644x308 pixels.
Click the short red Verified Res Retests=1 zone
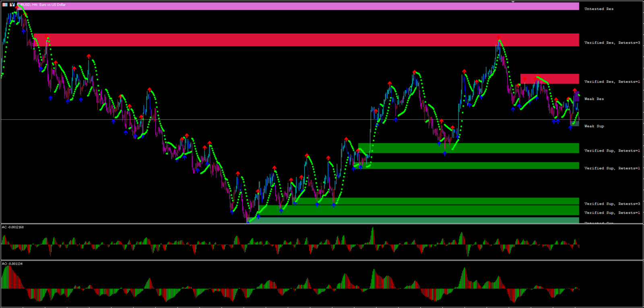pyautogui.click(x=549, y=79)
